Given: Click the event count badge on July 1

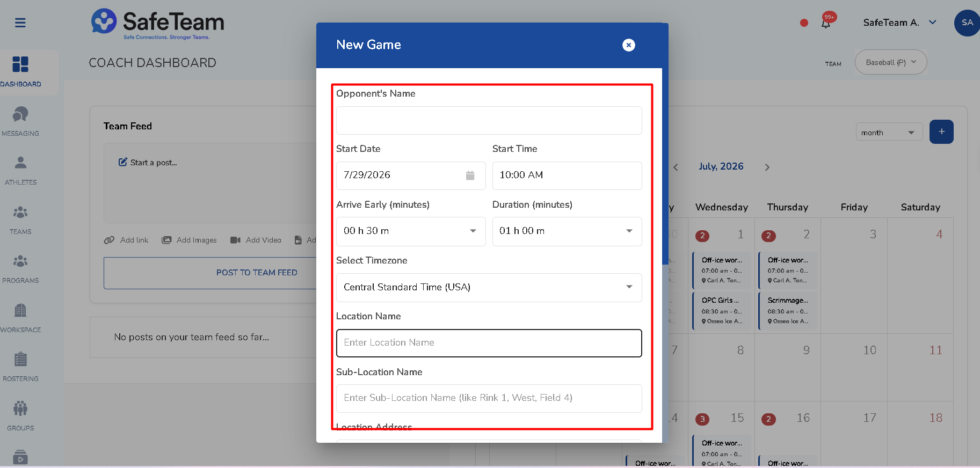Looking at the screenshot, I should click(x=702, y=236).
